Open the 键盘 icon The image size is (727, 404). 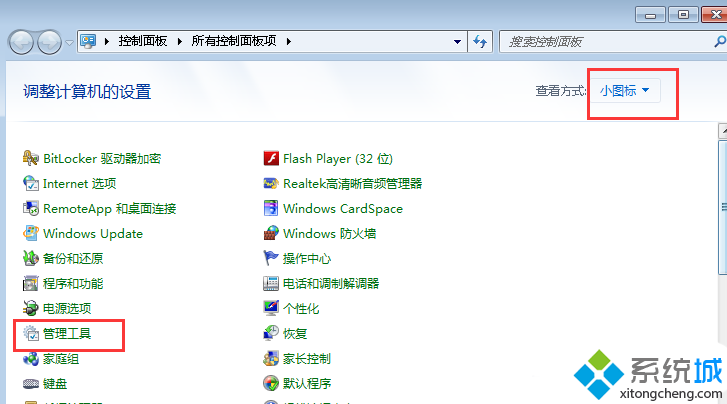[x=31, y=384]
